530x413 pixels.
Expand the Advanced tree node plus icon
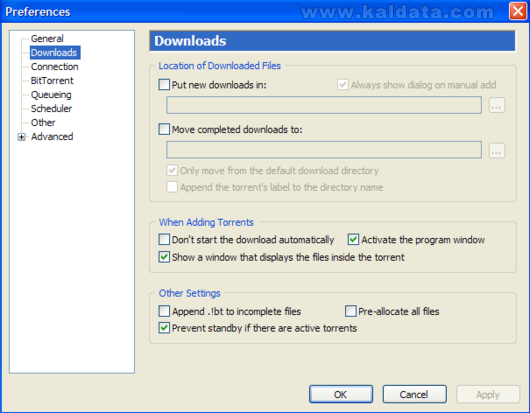21,137
